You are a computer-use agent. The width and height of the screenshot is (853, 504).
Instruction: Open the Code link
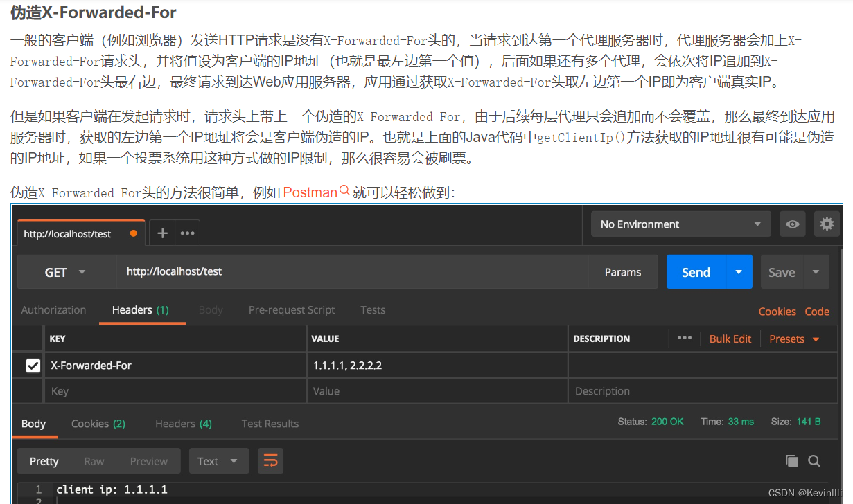(x=817, y=312)
